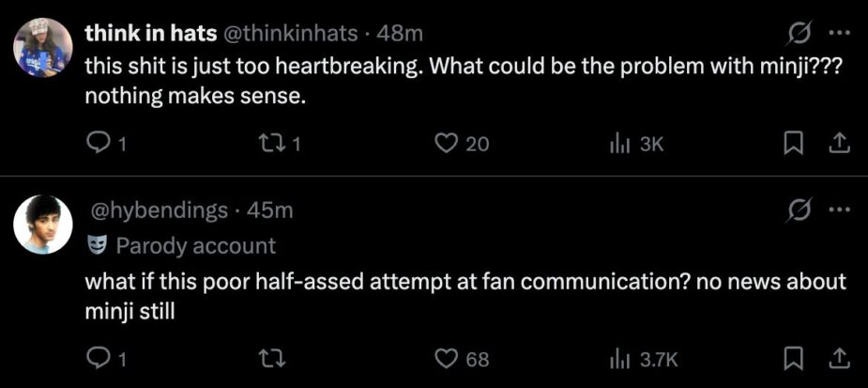Open Grok icon on hybendings tweet

798,210
